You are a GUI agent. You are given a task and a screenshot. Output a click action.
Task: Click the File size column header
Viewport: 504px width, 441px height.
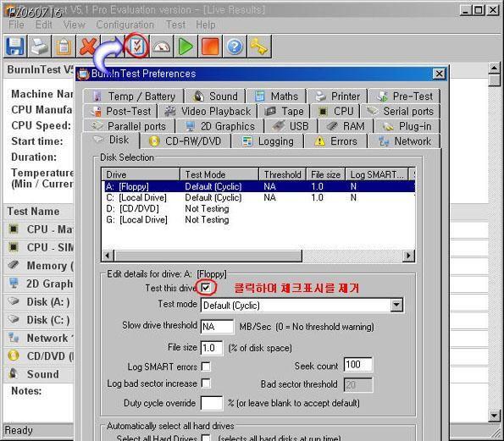325,174
